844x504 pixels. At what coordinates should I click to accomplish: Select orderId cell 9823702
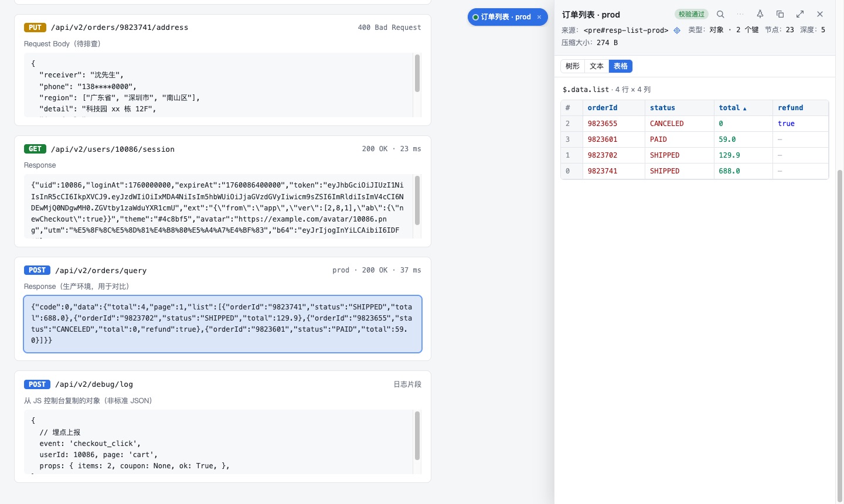click(x=614, y=155)
